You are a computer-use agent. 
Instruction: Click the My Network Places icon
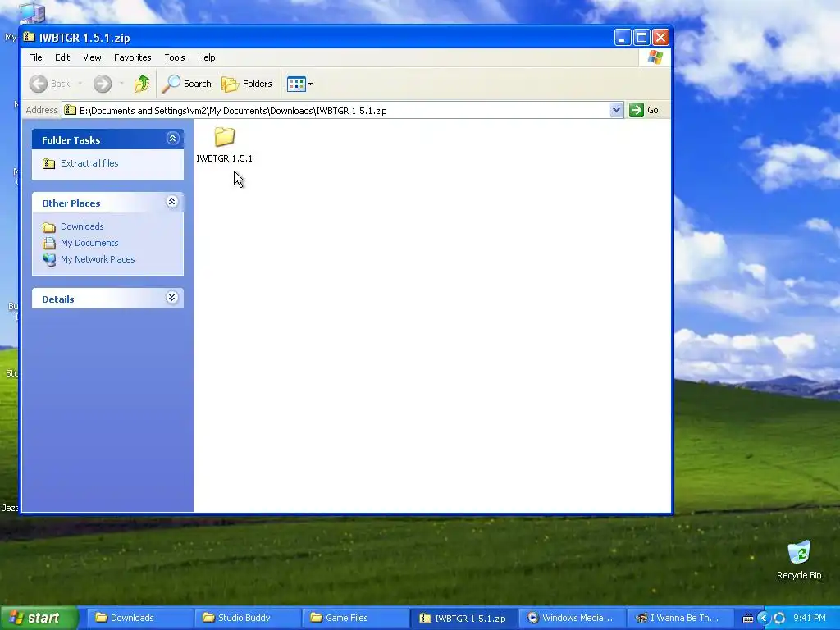[x=48, y=260]
